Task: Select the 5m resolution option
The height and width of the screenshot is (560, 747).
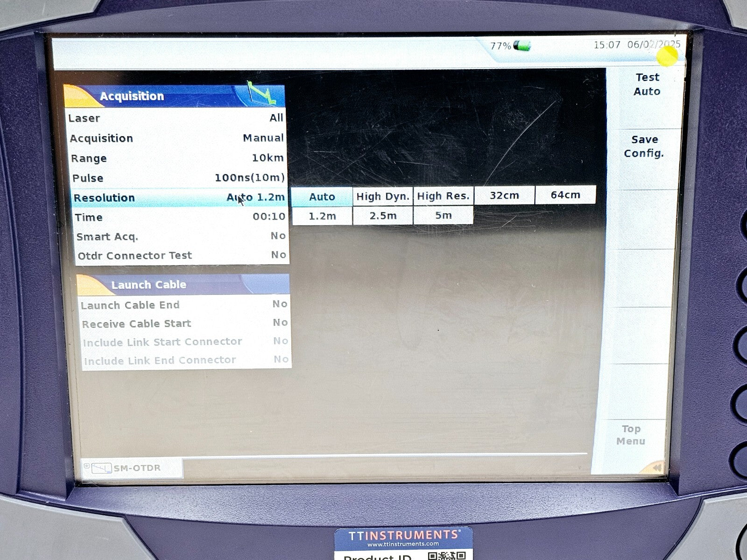Action: point(443,216)
